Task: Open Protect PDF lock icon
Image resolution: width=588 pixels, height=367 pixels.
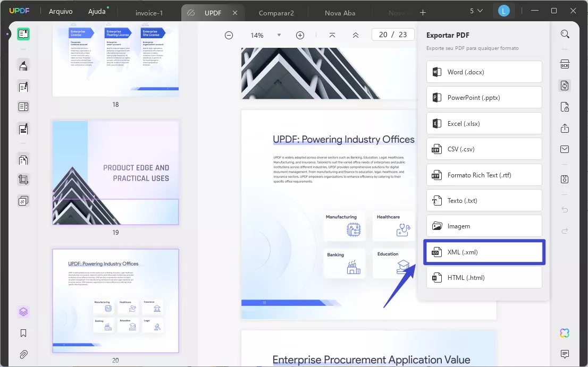Action: tap(565, 107)
